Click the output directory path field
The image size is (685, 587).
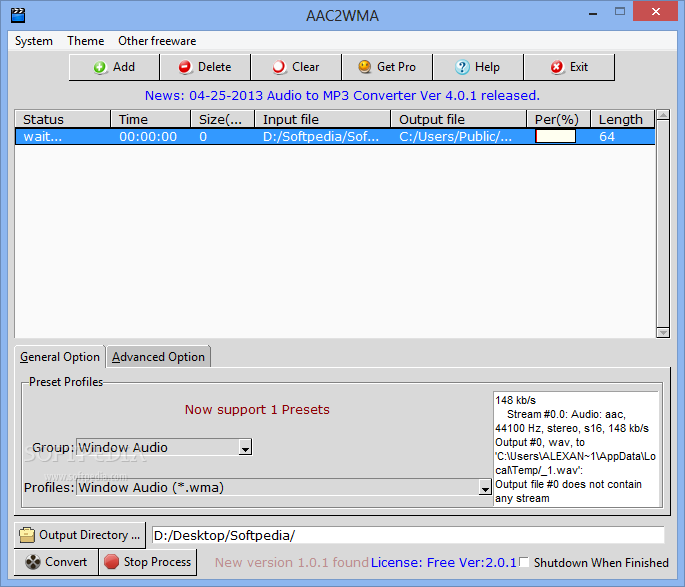(408, 535)
